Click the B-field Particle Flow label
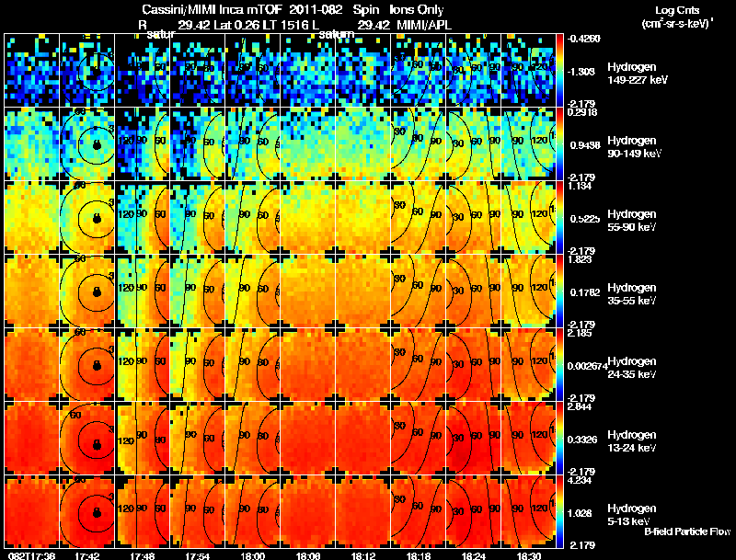The height and width of the screenshot is (560, 736). [x=687, y=531]
